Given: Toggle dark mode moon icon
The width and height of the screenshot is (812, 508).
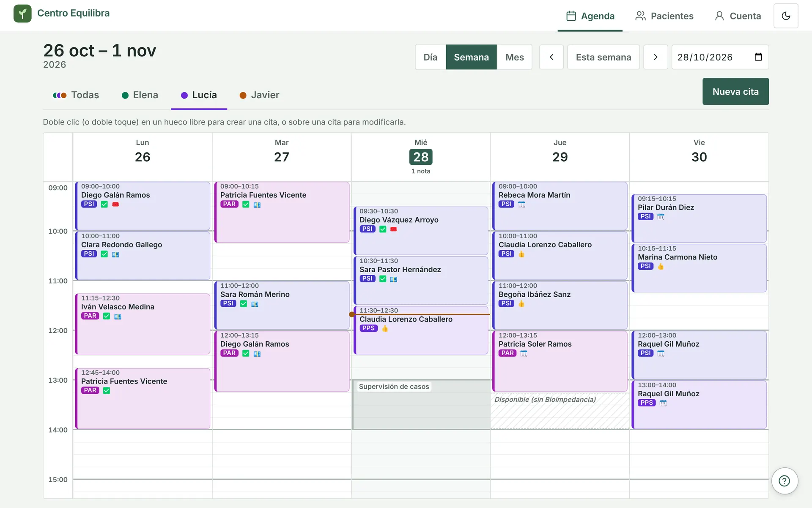Looking at the screenshot, I should pyautogui.click(x=786, y=16).
